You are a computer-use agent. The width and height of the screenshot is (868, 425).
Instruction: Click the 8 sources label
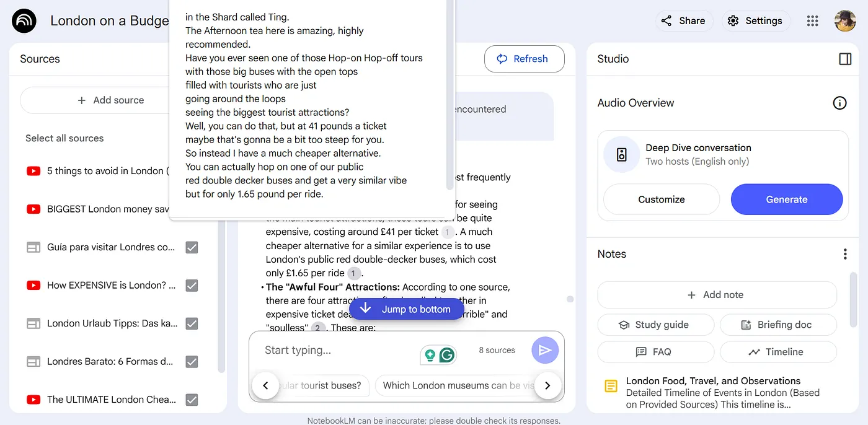[x=497, y=350]
